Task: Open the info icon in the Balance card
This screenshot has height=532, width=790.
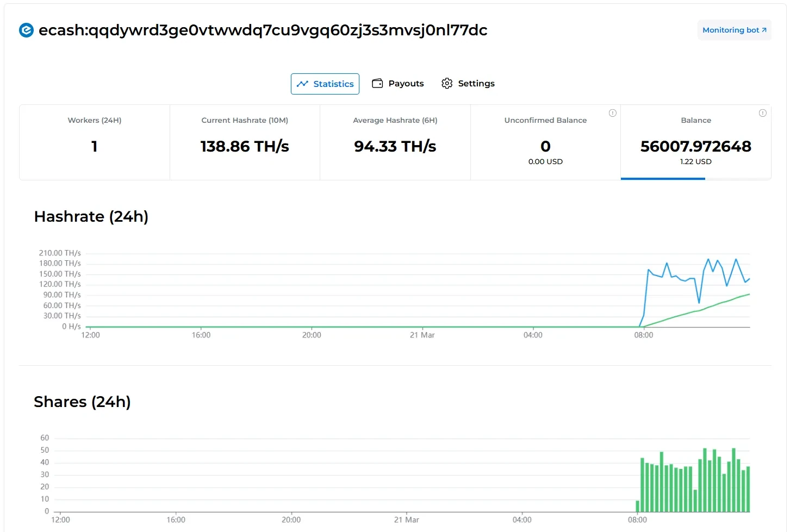Action: (x=762, y=113)
